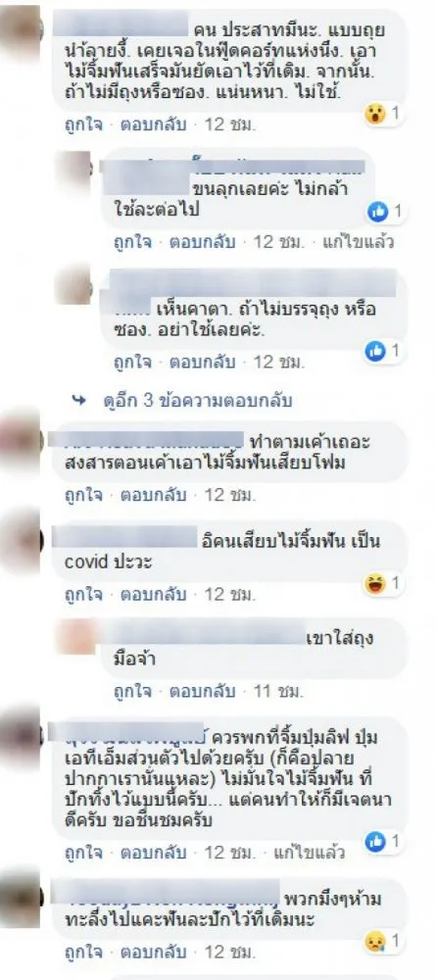Viewport: 436px width, 980px height.
Task: Reply to the 'ทำตามเค้าเถอะ' comment
Action: [x=153, y=495]
